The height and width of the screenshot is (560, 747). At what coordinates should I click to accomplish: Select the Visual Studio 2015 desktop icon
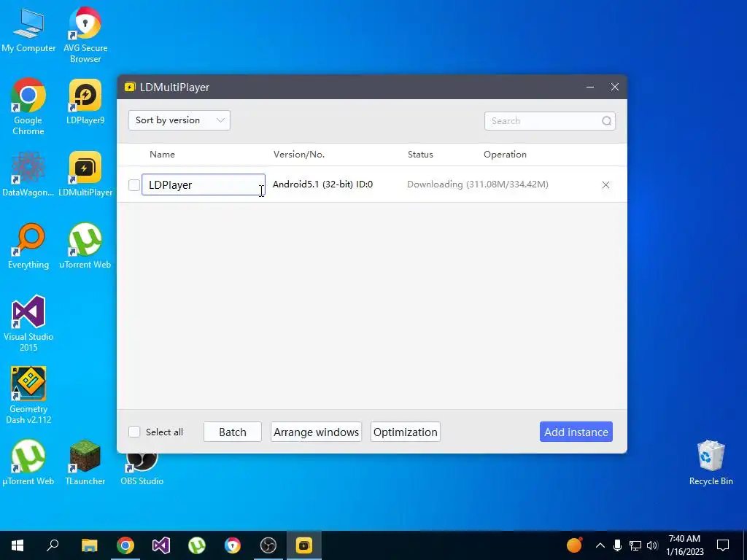pyautogui.click(x=28, y=323)
